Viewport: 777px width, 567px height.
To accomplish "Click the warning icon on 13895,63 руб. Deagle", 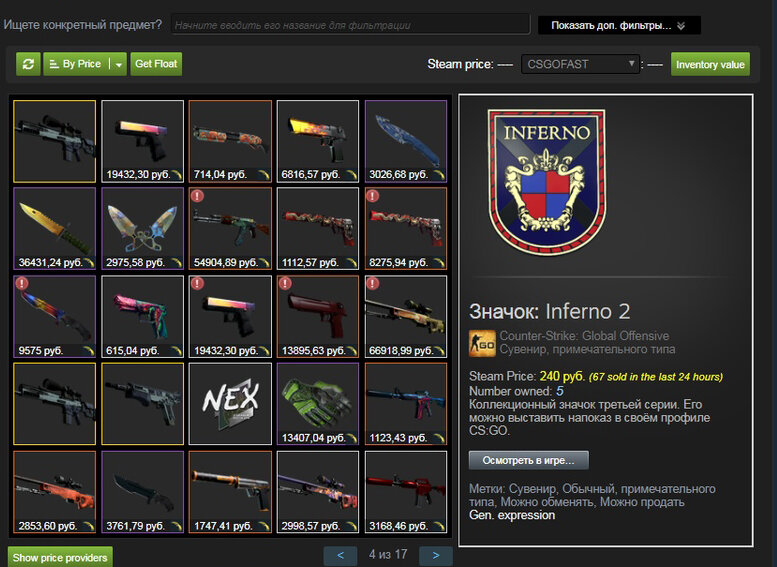I will [x=285, y=284].
